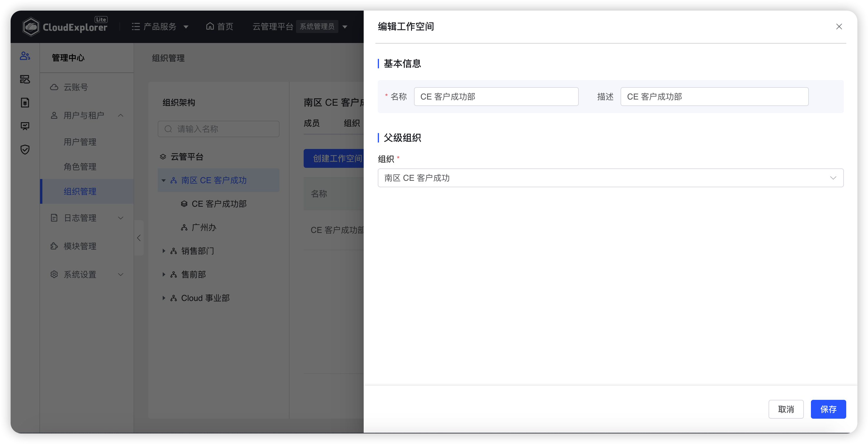This screenshot has width=868, height=444.
Task: Click the 名称 column header in table
Action: (x=319, y=193)
